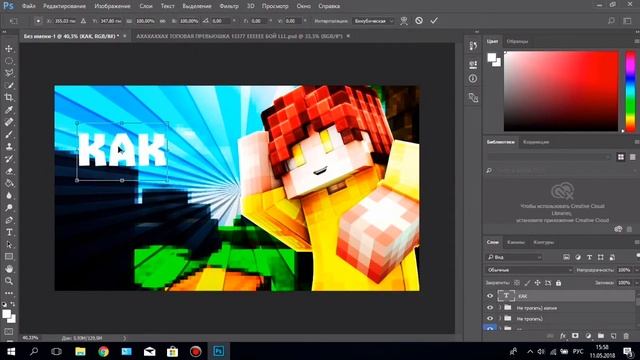The height and width of the screenshot is (360, 640).
Task: Select the Polygonal Lasso tool
Action: (9, 73)
